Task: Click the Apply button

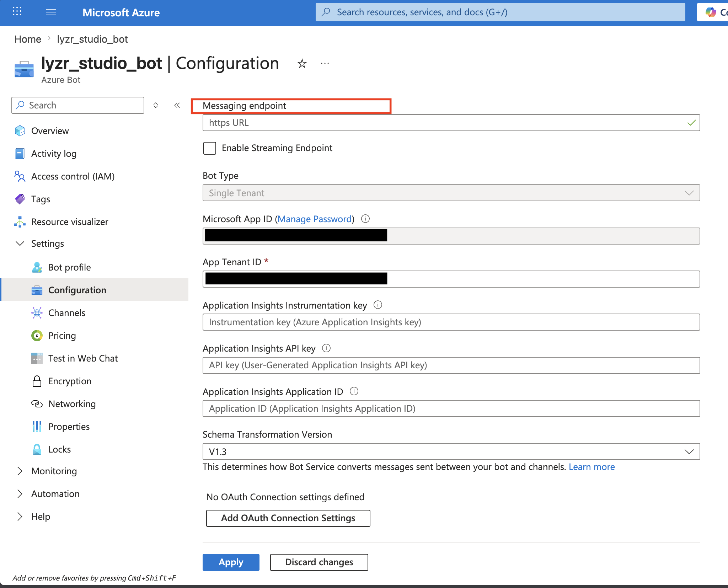Action: 231,562
